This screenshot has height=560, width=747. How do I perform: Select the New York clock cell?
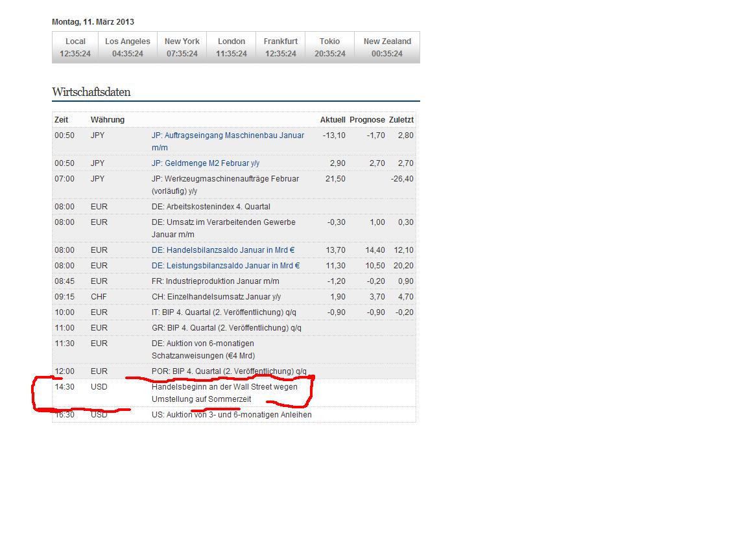tap(182, 47)
